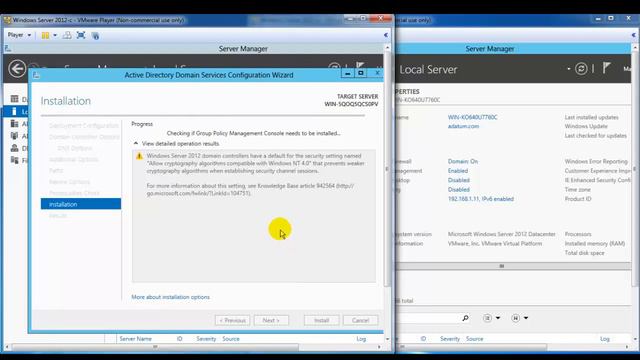The image size is (640, 360).
Task: Click the back arrow in left Server Manager
Action: click(x=17, y=69)
